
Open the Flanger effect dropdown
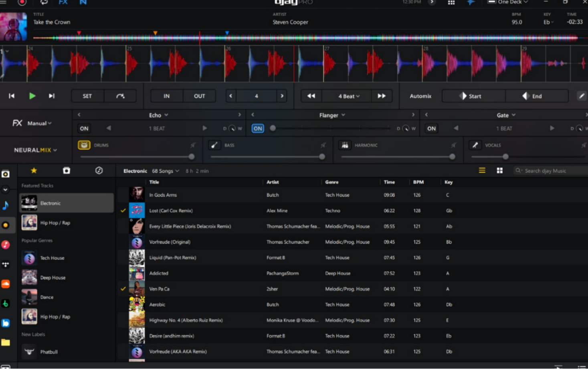[x=332, y=115]
